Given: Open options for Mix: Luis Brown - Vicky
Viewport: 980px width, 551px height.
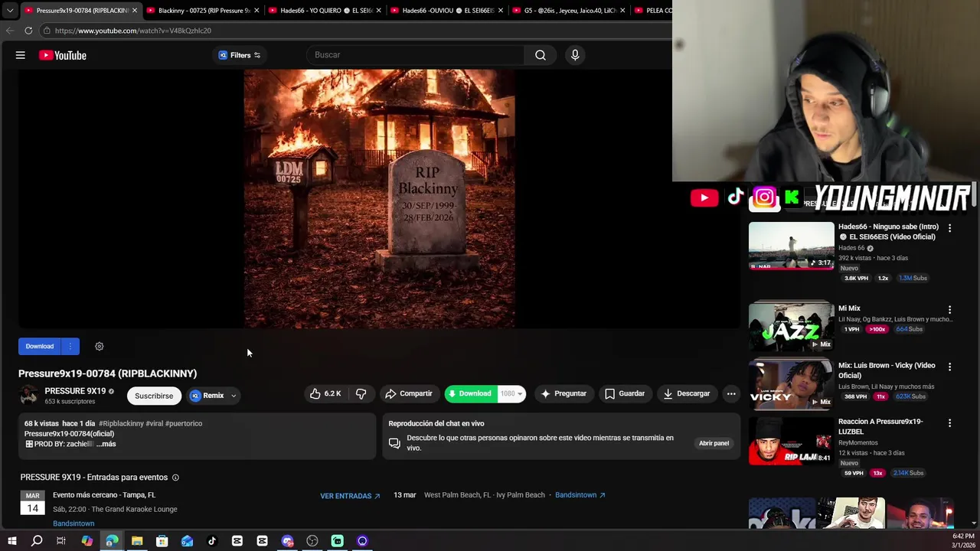Looking at the screenshot, I should (x=949, y=367).
